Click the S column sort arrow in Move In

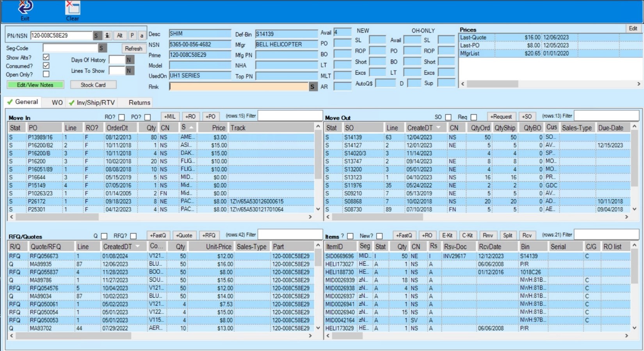tap(191, 127)
